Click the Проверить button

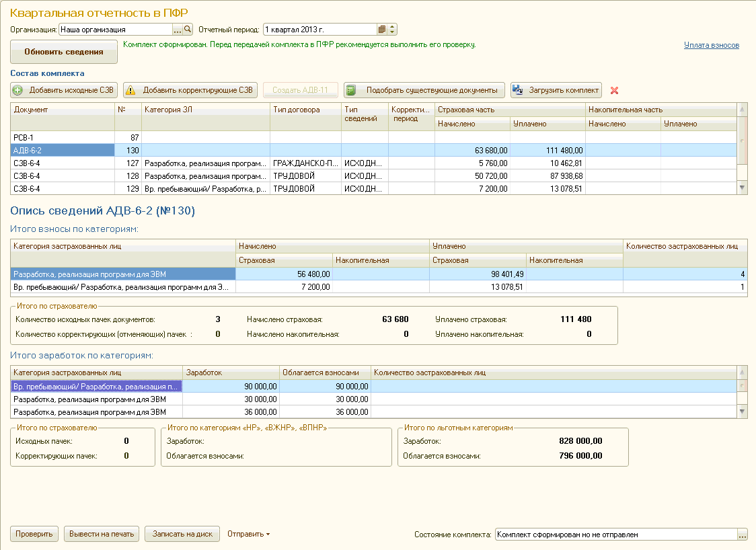[x=34, y=535]
